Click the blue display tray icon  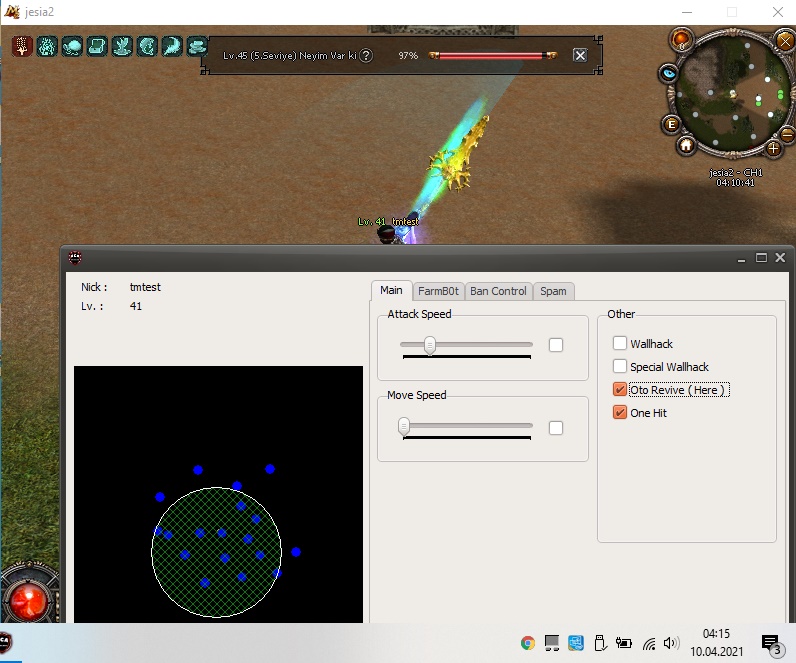pyautogui.click(x=576, y=643)
